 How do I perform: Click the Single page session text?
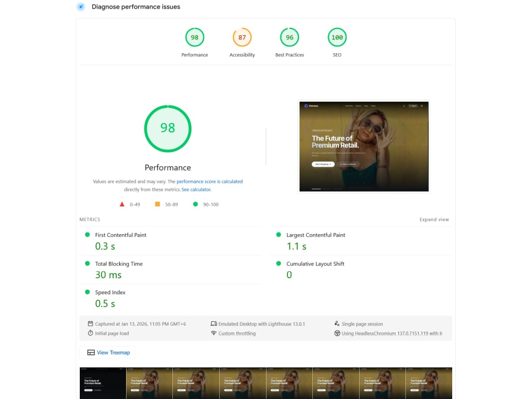(362, 324)
